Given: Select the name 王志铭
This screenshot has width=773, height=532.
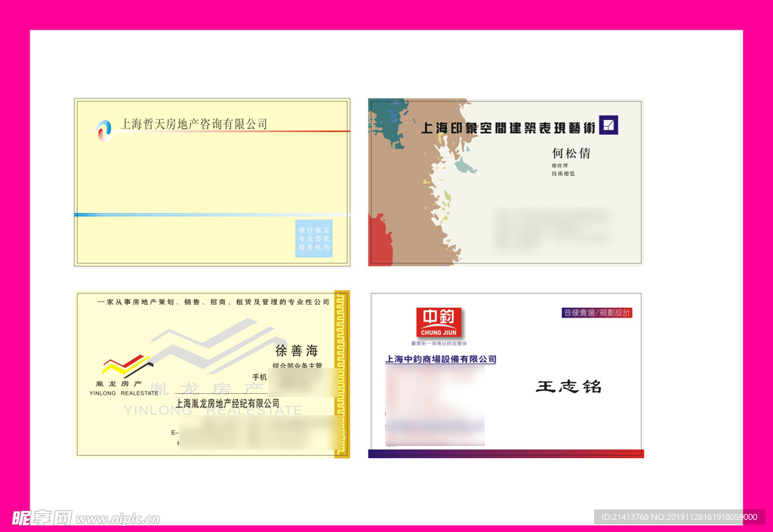Looking at the screenshot, I should pyautogui.click(x=568, y=386).
